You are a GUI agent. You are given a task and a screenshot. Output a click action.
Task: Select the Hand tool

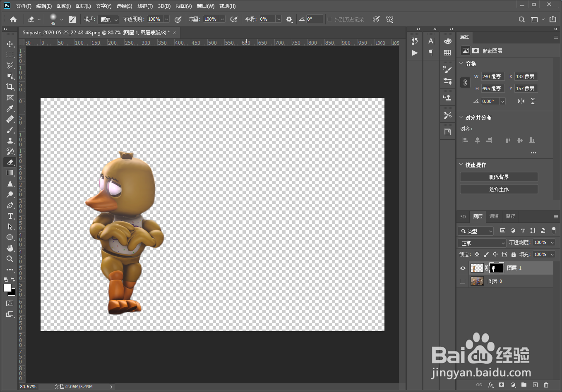(x=10, y=248)
